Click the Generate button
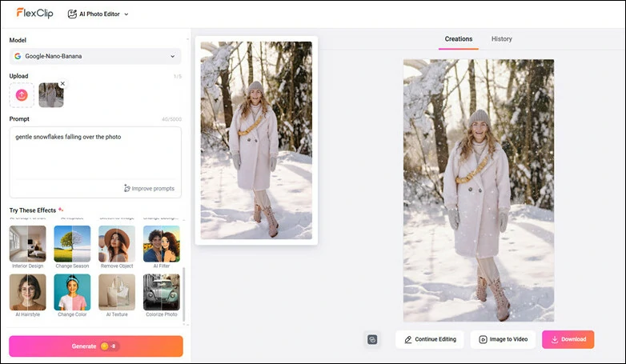 click(x=96, y=346)
